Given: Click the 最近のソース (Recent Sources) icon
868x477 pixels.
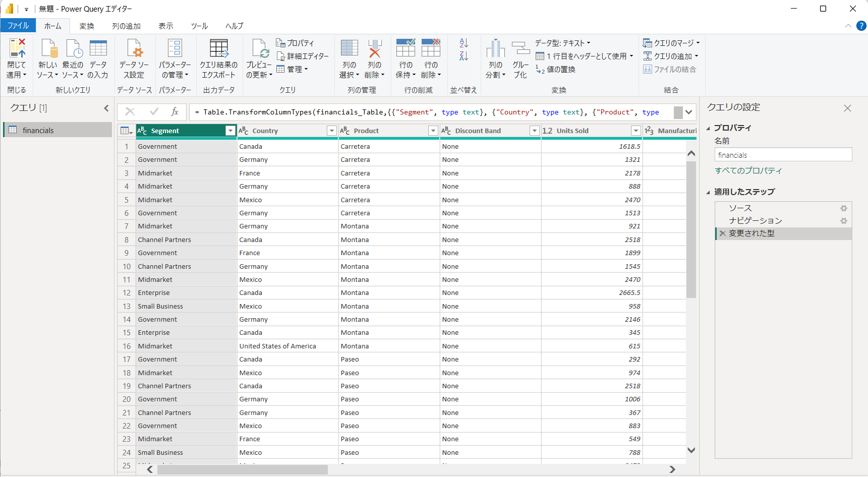Looking at the screenshot, I should coord(74,48).
